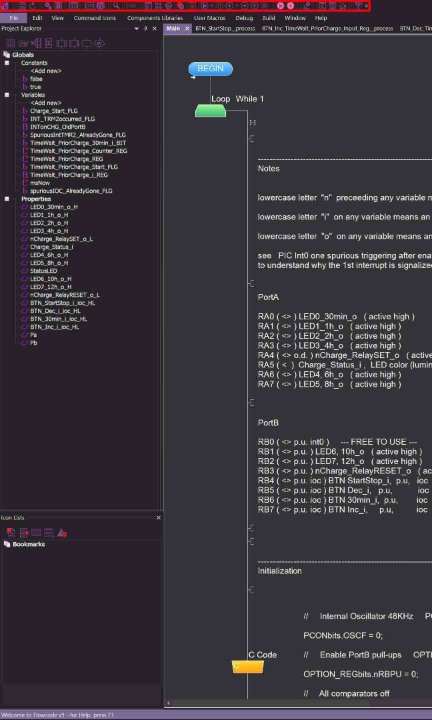The image size is (432, 720).
Task: Select the property StatusLED
Action: click(x=44, y=271)
